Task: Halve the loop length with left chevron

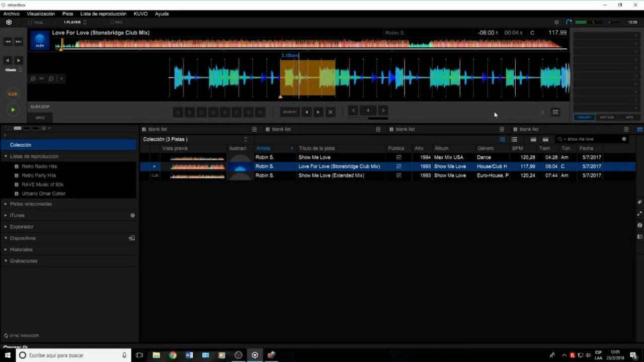Action: pyautogui.click(x=353, y=111)
